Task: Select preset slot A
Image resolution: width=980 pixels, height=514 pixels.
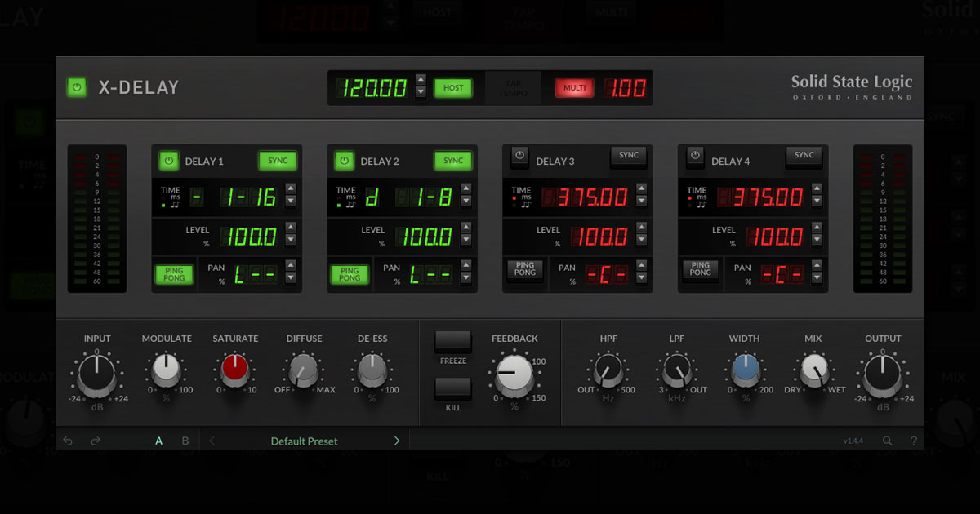Action: (x=159, y=440)
